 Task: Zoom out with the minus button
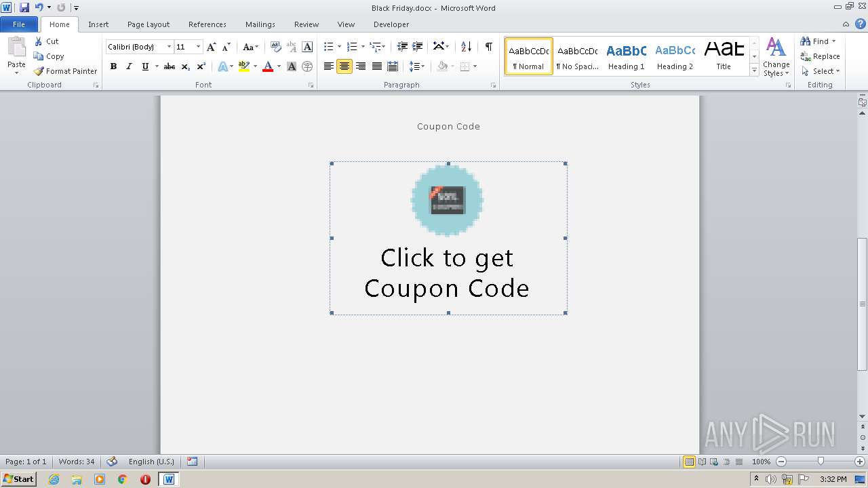pos(781,462)
